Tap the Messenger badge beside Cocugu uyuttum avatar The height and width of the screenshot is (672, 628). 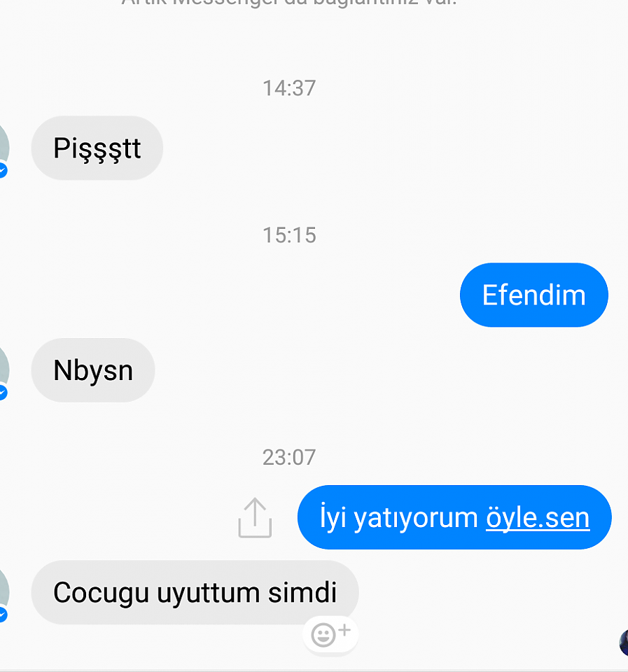tap(3, 615)
